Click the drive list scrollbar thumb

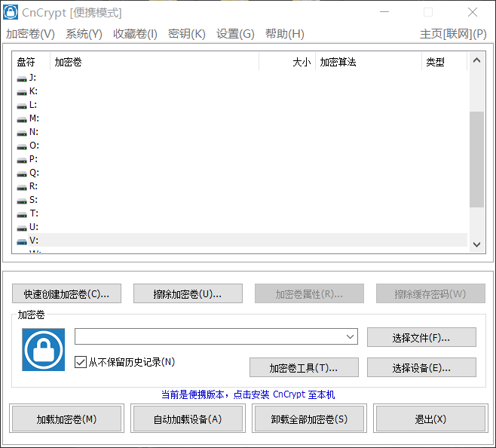[476, 159]
